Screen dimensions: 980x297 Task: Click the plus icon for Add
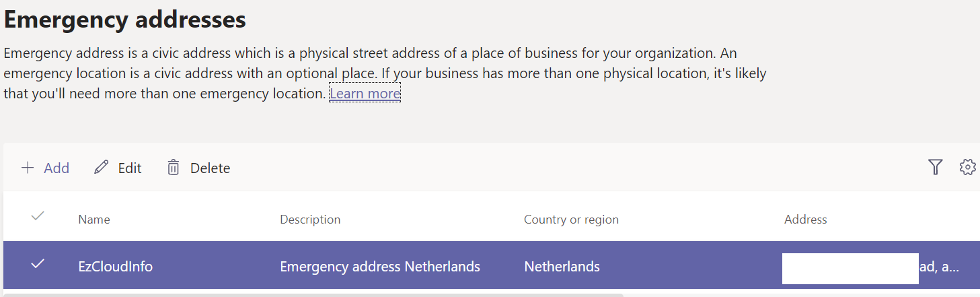pos(28,168)
